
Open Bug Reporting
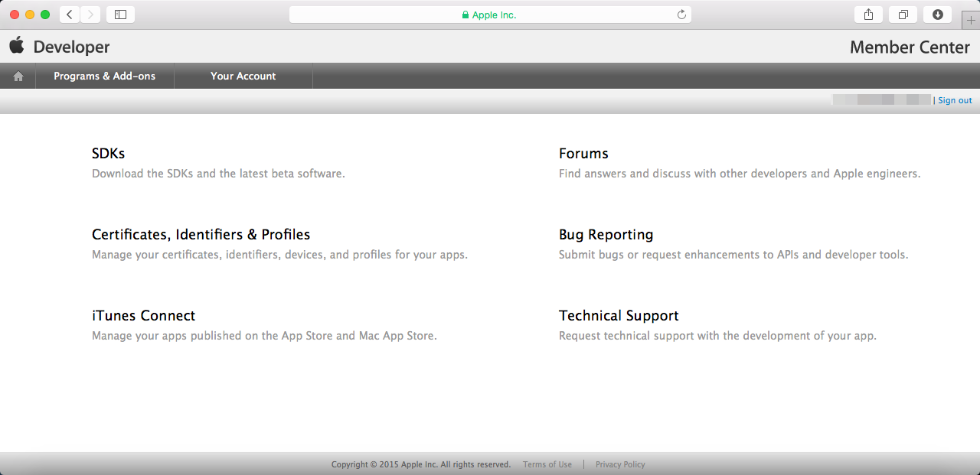[606, 234]
